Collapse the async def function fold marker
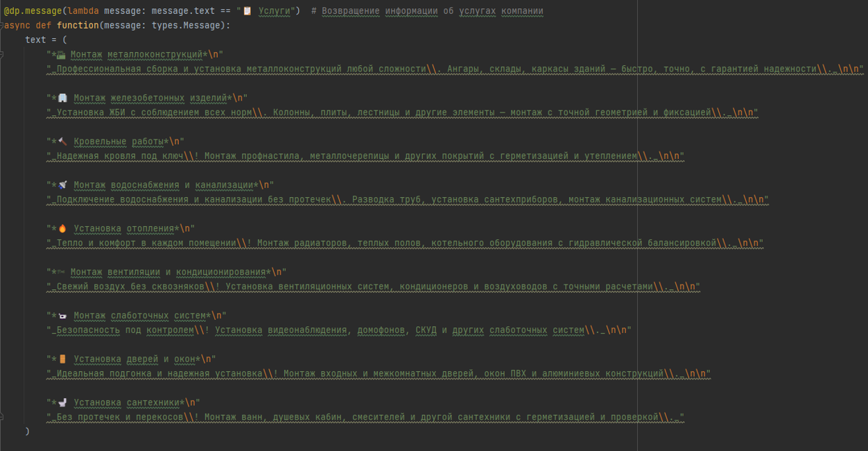868x451 pixels. [2, 26]
